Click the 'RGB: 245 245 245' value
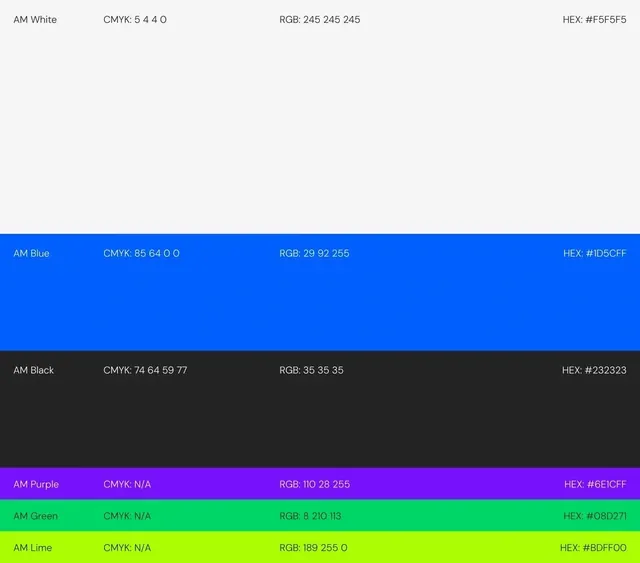Viewport: 640px width, 563px height. tap(320, 20)
